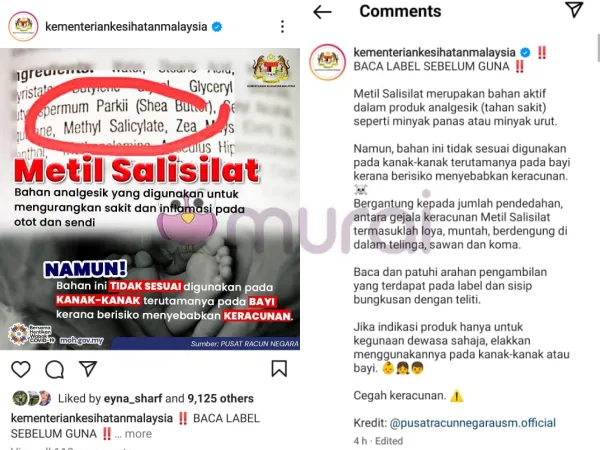Image resolution: width=600 pixels, height=450 pixels.
Task: Open the @pusatracunnegarausm.official credit link
Action: point(473,423)
